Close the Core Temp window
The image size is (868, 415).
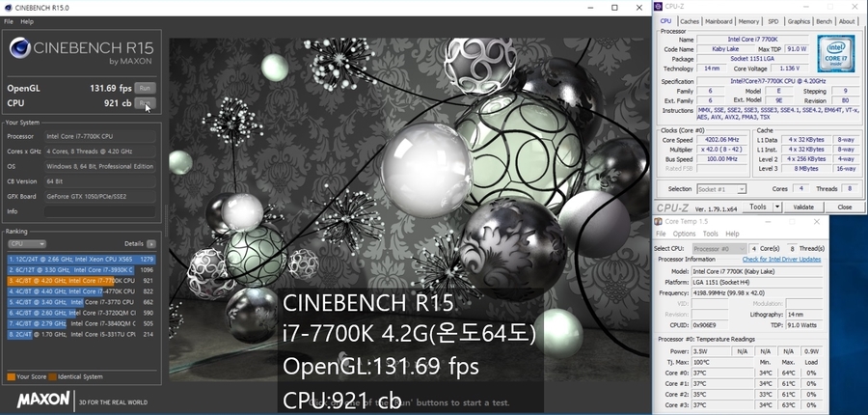tap(817, 222)
